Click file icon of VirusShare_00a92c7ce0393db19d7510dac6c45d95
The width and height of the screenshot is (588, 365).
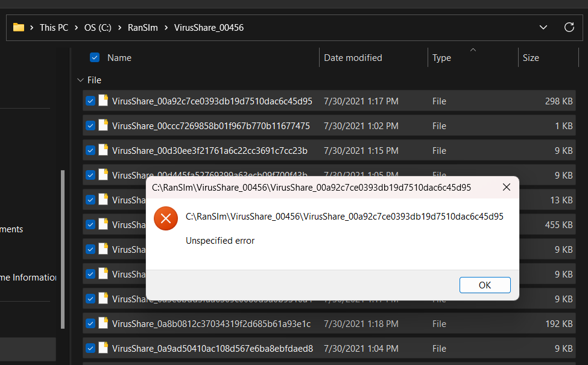pyautogui.click(x=103, y=101)
